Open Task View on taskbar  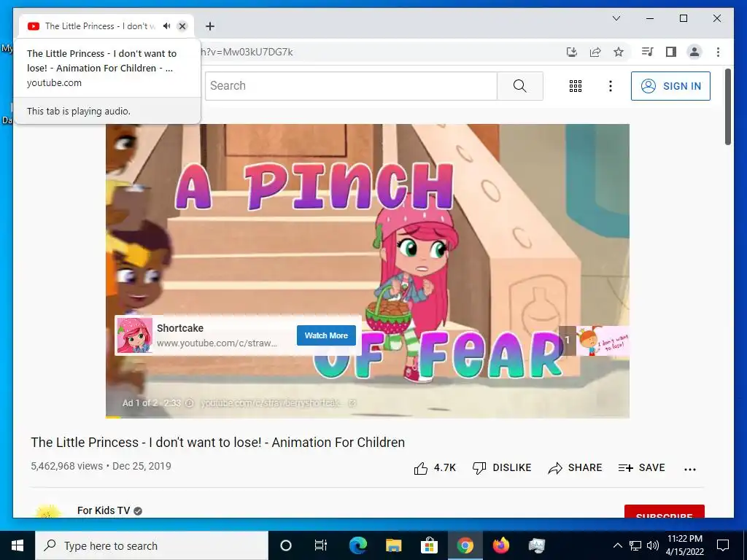coord(321,545)
